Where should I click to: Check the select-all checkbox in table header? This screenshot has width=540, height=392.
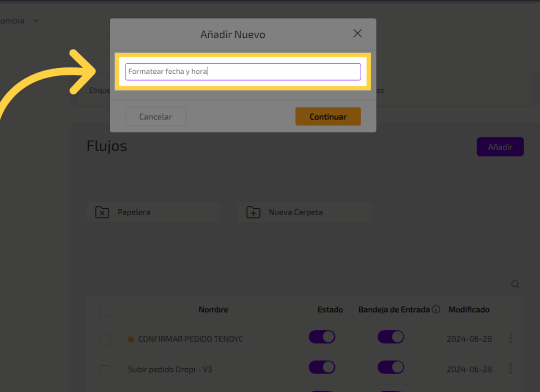105,310
